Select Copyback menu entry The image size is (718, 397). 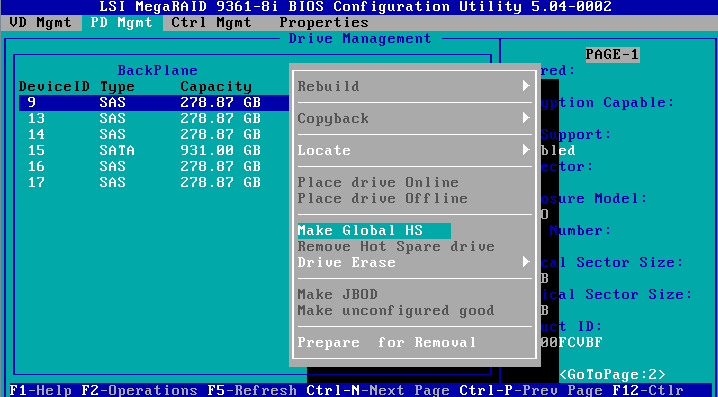coord(333,118)
